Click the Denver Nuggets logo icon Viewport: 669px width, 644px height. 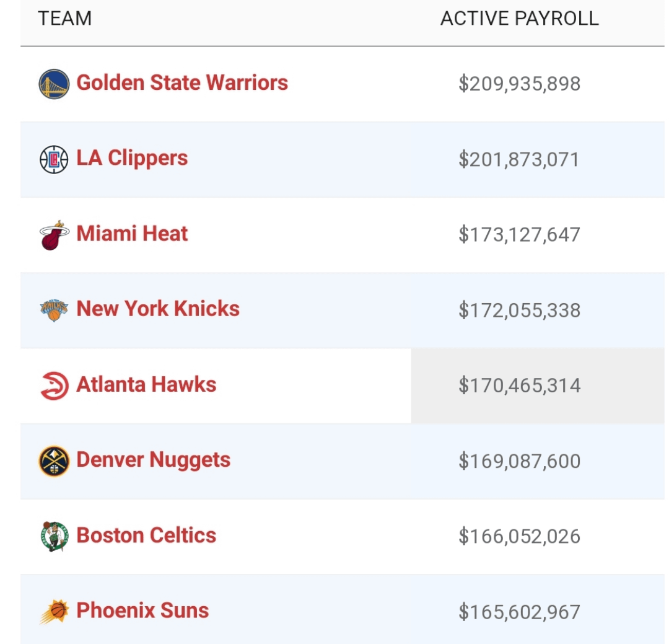(x=54, y=461)
